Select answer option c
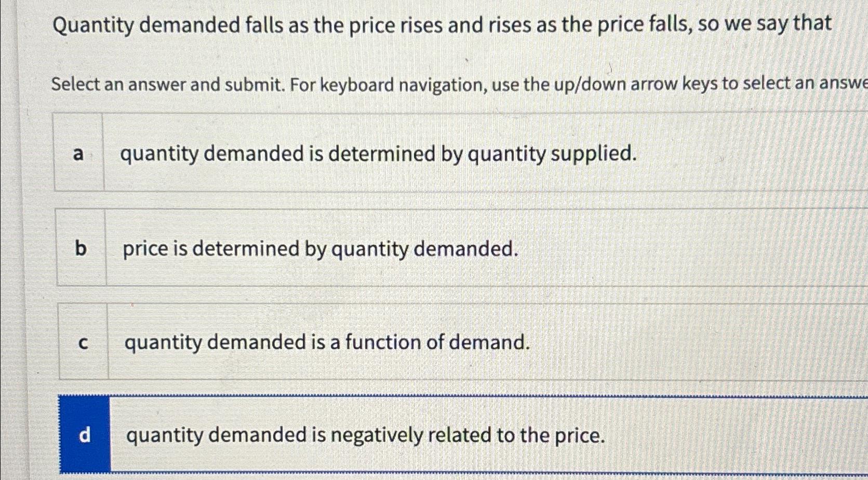The height and width of the screenshot is (480, 868). point(364,341)
